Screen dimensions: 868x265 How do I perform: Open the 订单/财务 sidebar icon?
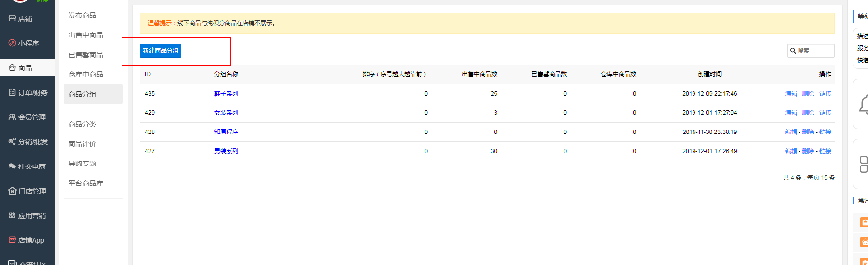point(12,92)
